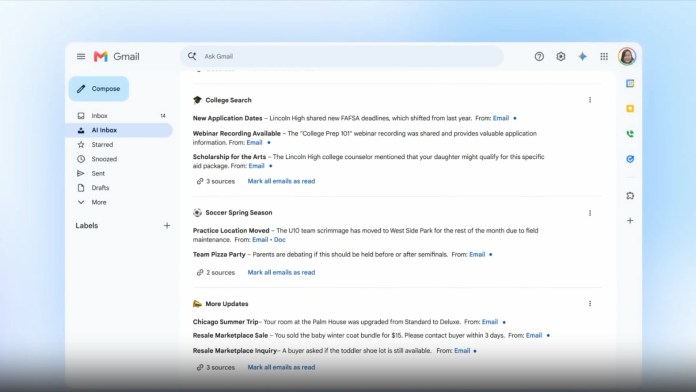Click the Scholarship for the Arts headline
This screenshot has width=696, height=392.
tap(229, 157)
